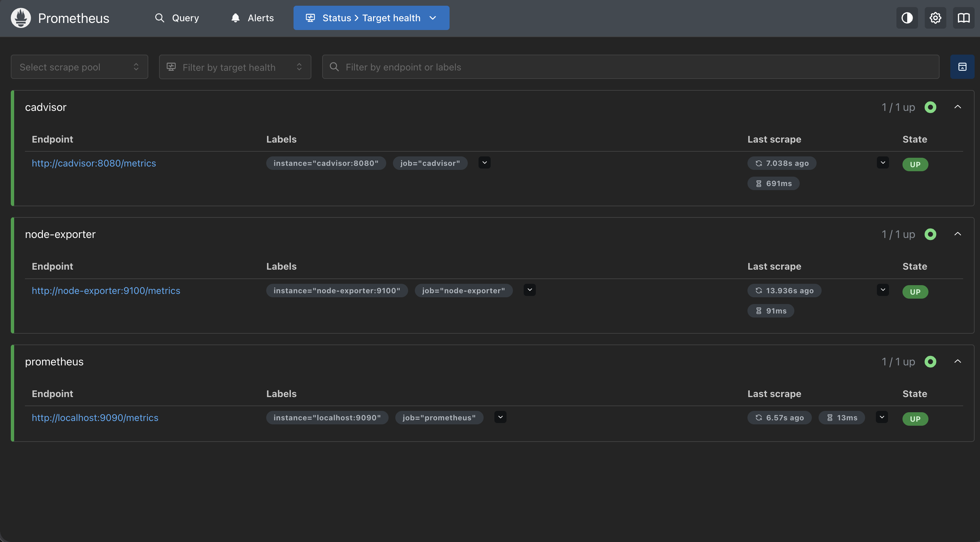This screenshot has width=980, height=542.
Task: Click the search icon in endpoint filter
Action: [334, 67]
